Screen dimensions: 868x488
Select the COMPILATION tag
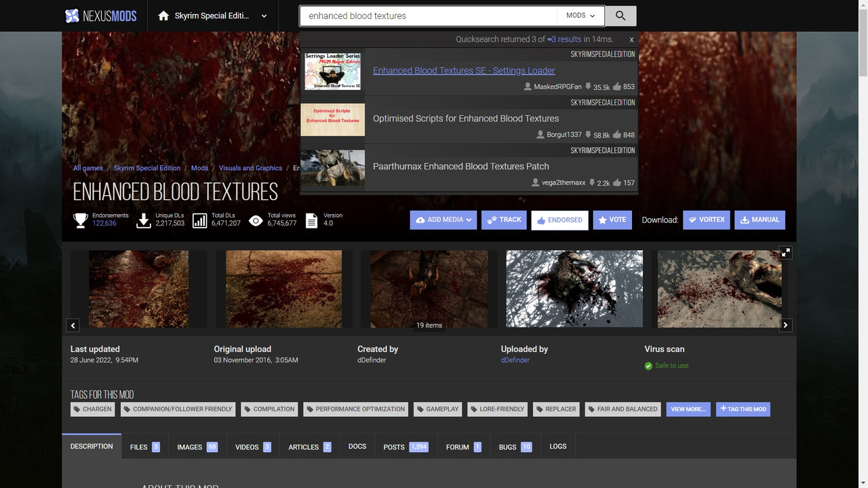270,409
